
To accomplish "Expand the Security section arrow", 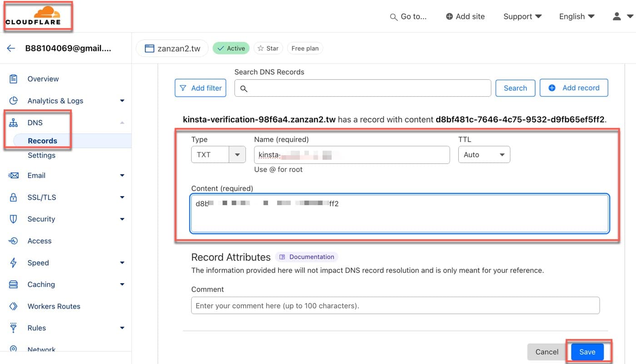I will coord(122,219).
